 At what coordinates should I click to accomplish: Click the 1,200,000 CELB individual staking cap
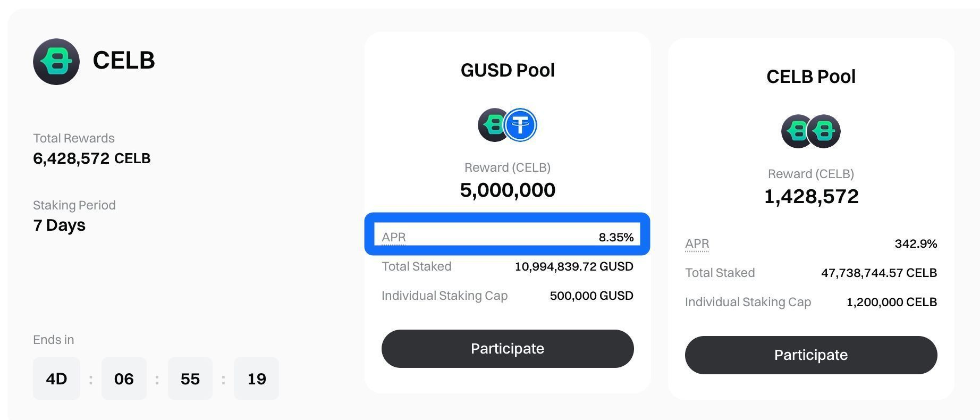tap(891, 302)
